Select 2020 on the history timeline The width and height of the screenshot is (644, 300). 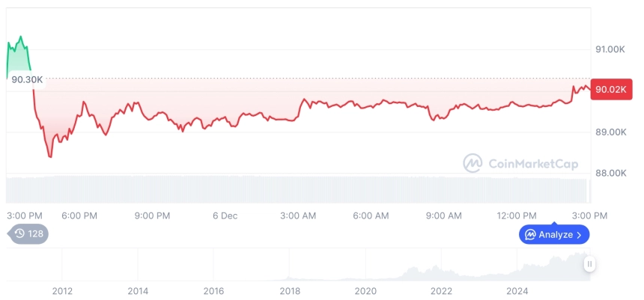[x=365, y=290]
